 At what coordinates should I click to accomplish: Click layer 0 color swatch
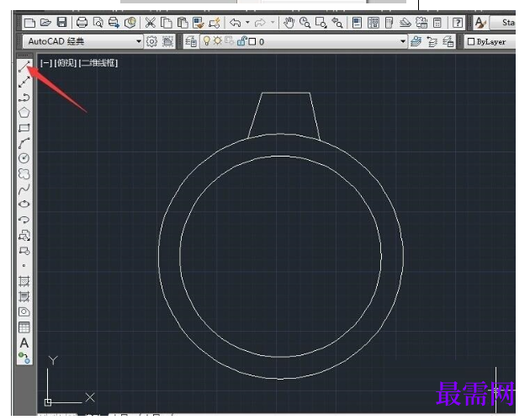(252, 41)
